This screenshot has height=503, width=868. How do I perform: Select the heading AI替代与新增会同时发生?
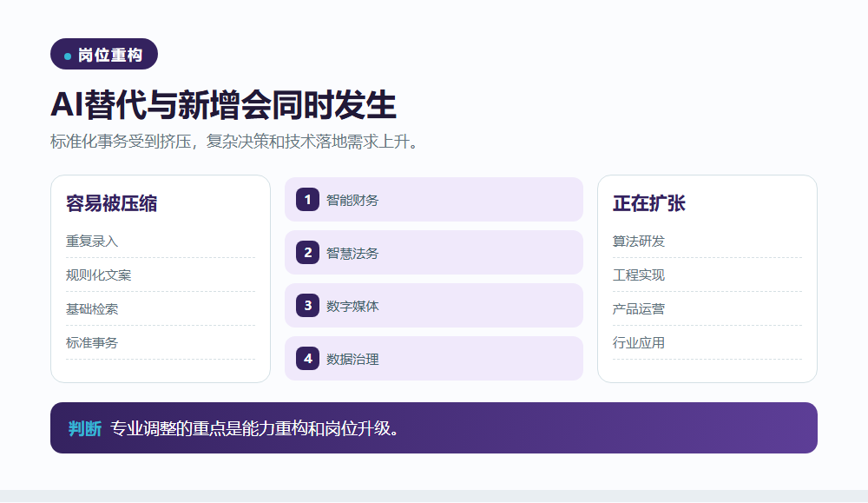(x=223, y=104)
